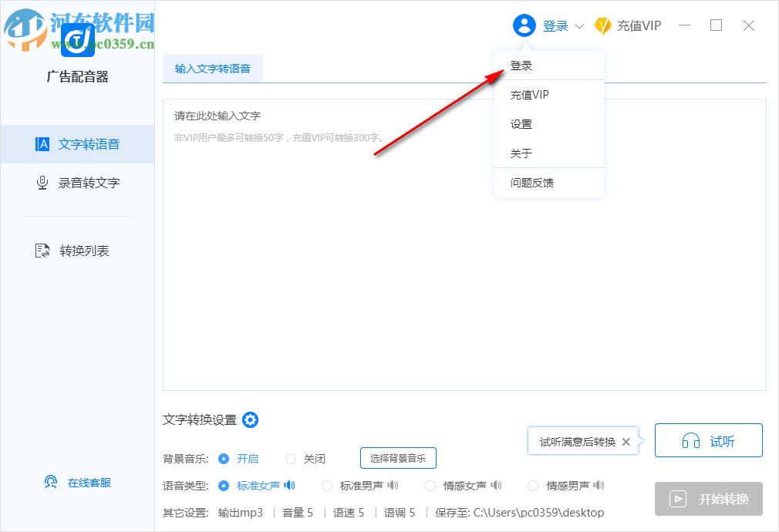
Task: Click the user avatar at the top
Action: coord(524,25)
